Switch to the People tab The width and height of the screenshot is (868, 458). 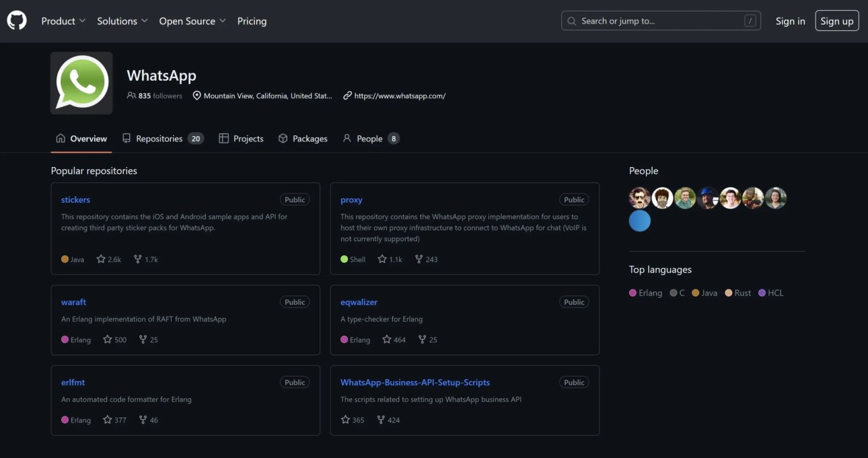[370, 139]
